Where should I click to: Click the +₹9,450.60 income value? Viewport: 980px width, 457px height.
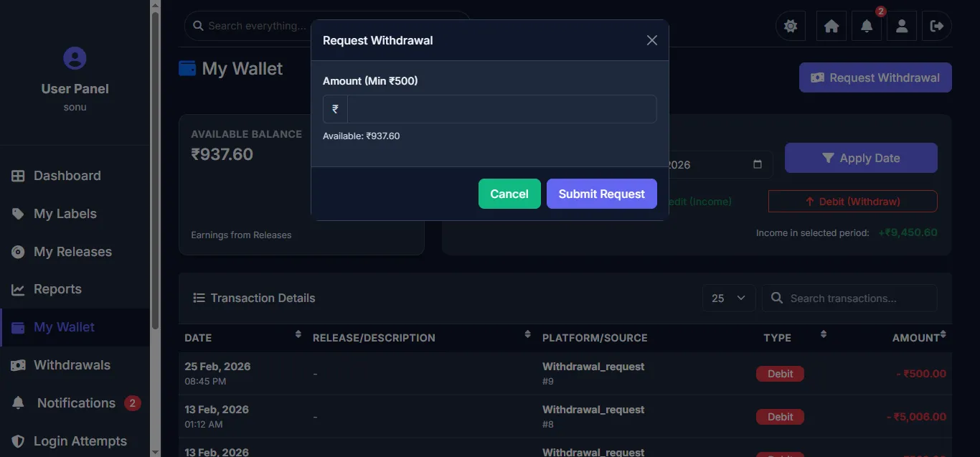[908, 232]
